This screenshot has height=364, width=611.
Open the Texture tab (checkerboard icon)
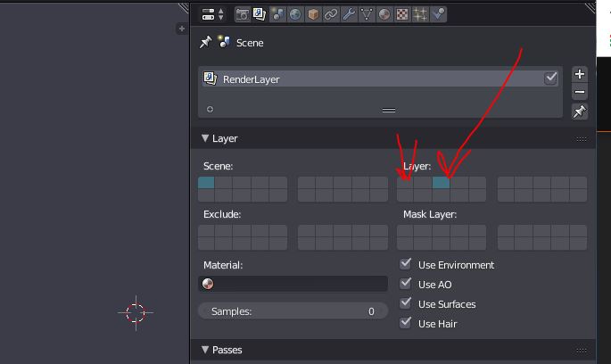coord(402,15)
